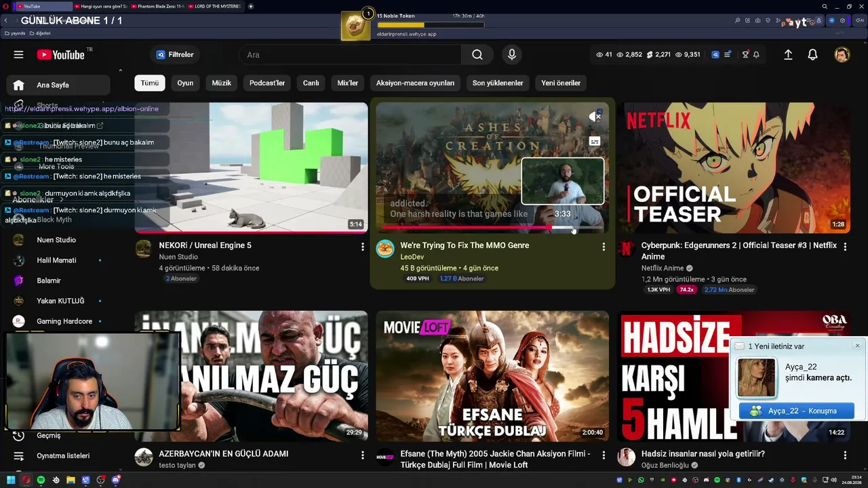The image size is (868, 488).
Task: Open the Windows Start menu
Action: pyautogui.click(x=11, y=481)
